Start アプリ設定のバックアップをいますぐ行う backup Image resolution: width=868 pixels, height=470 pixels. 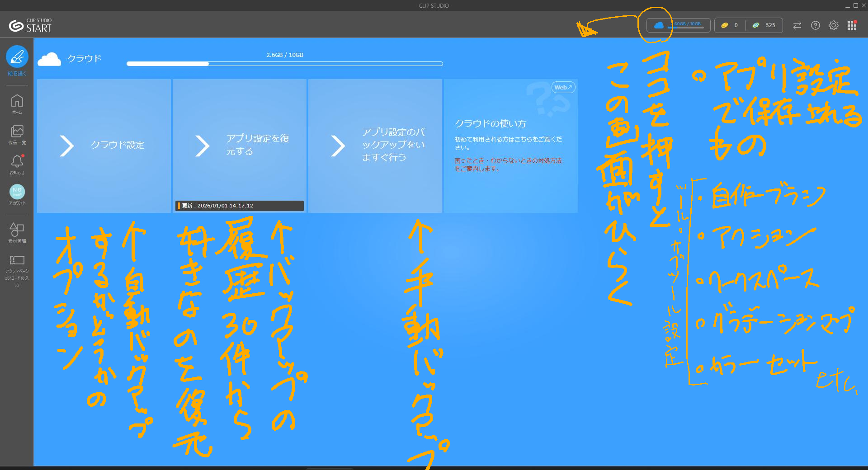[375, 145]
